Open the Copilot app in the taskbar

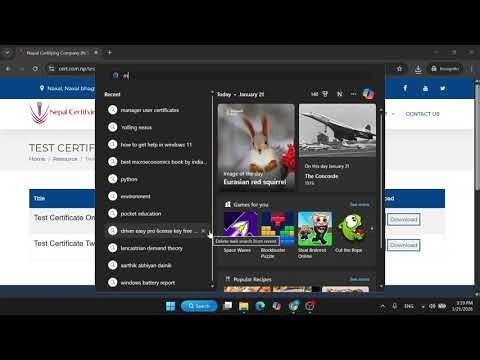coord(276,306)
